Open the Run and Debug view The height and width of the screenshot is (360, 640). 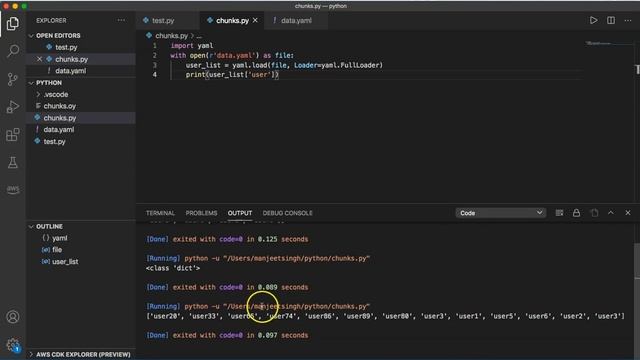pyautogui.click(x=13, y=107)
